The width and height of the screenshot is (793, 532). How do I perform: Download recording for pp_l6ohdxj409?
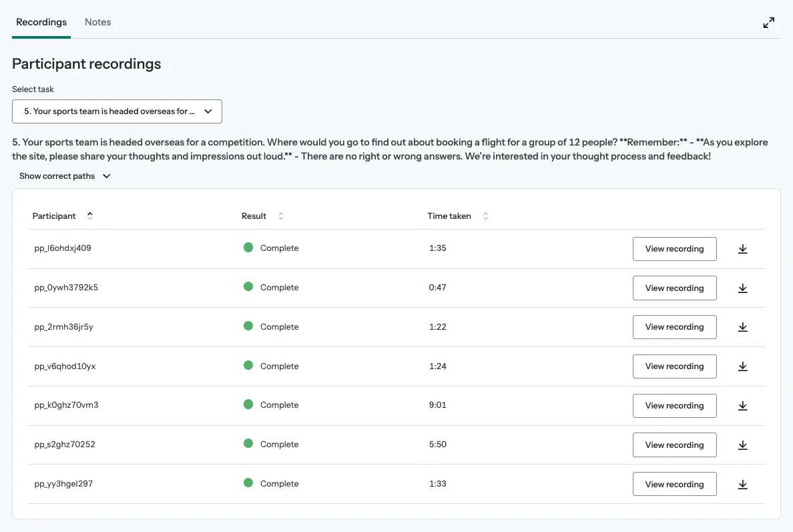click(x=742, y=249)
